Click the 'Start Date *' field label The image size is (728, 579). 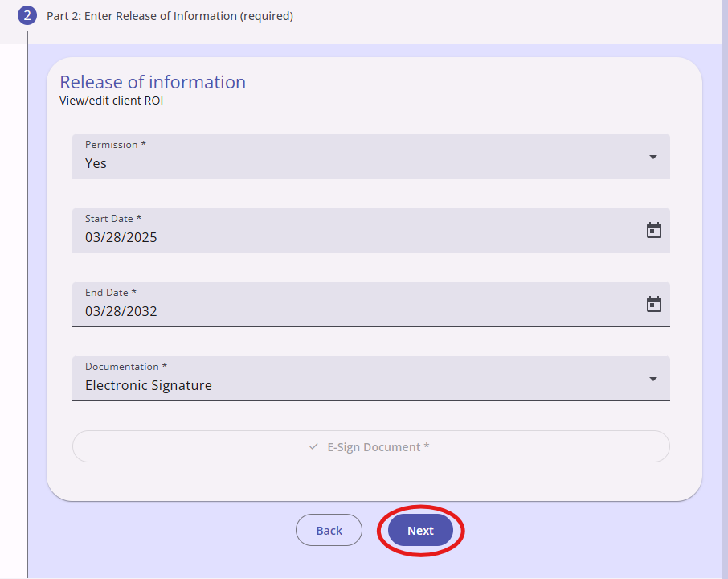point(113,219)
